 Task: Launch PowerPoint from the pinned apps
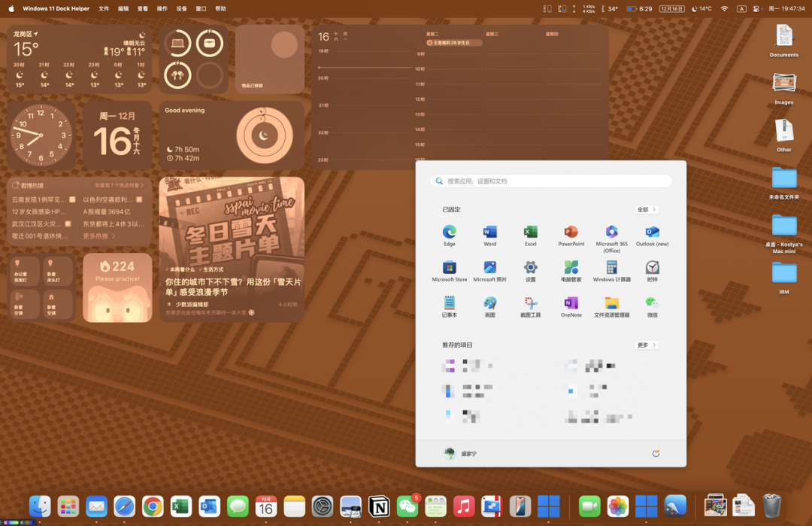[x=571, y=236]
